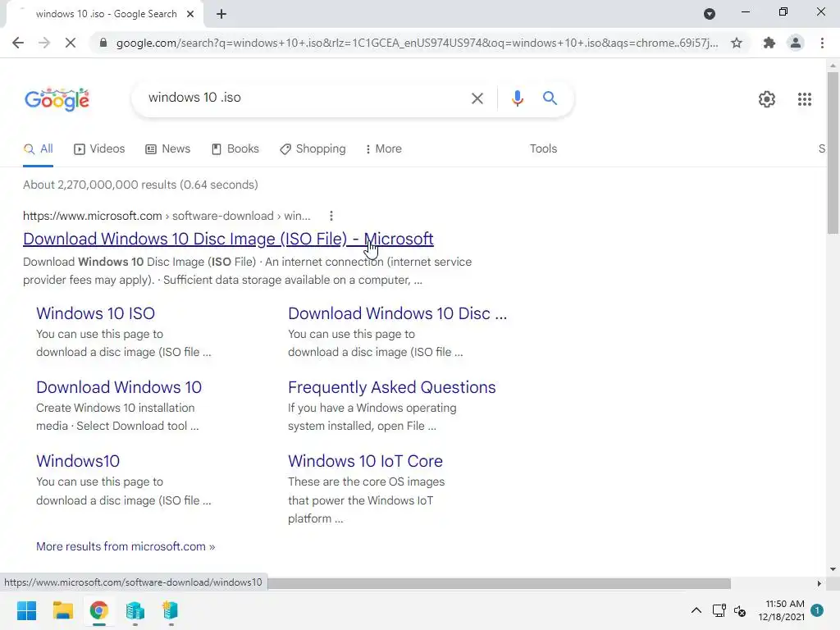Open the notification badge in tray
This screenshot has height=630, width=840.
pos(817,610)
